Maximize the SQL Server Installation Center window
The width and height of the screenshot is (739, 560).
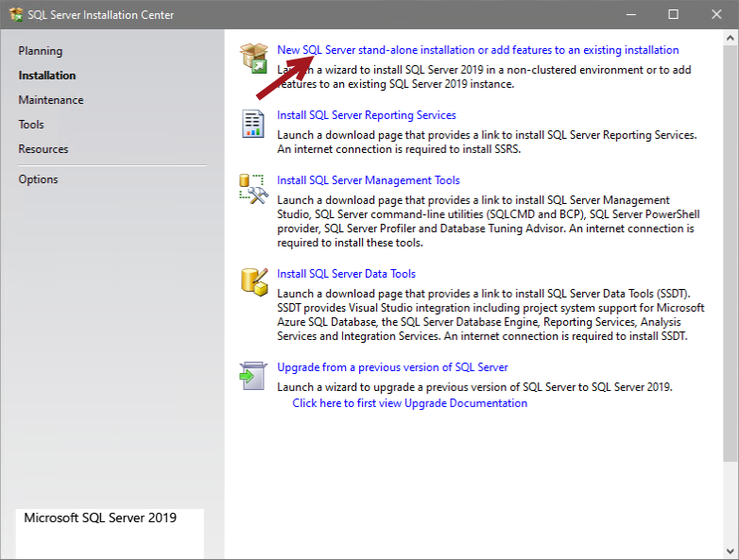[x=674, y=14]
